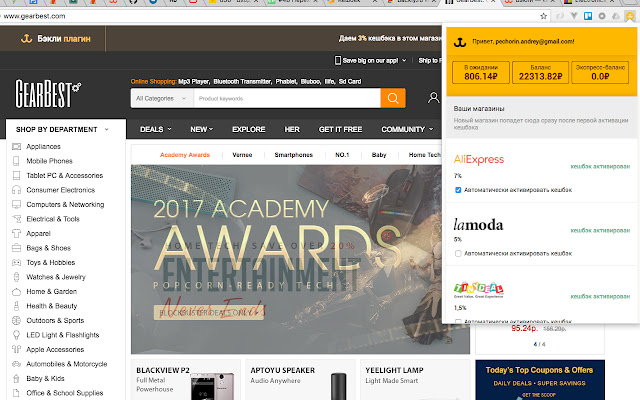
Task: Click the Bags & Shoes icon
Action: 16,248
